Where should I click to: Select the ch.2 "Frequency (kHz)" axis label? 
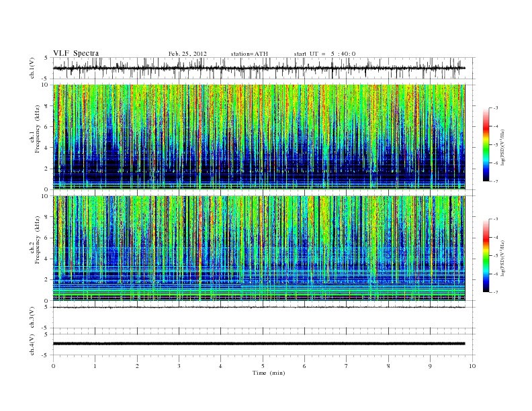pyautogui.click(x=38, y=239)
